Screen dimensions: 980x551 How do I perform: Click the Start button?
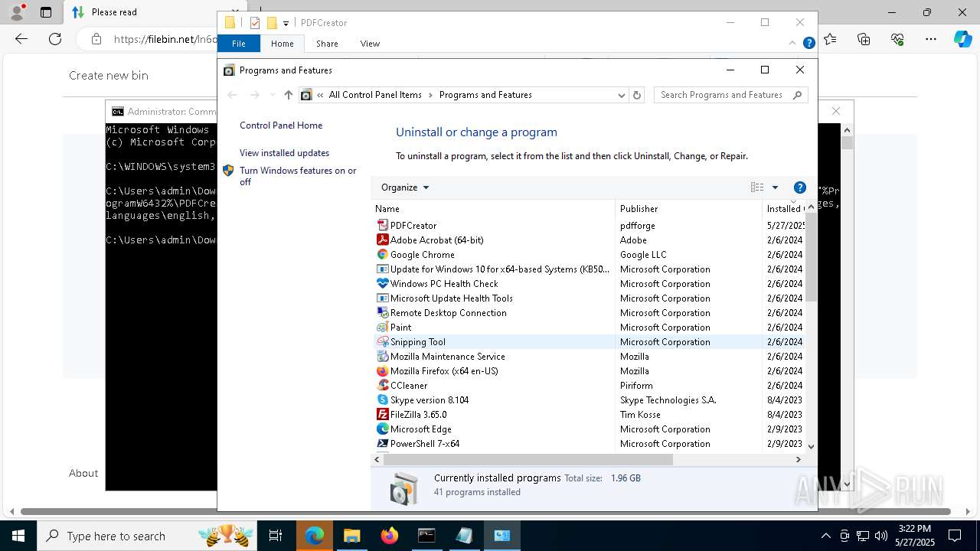18,536
